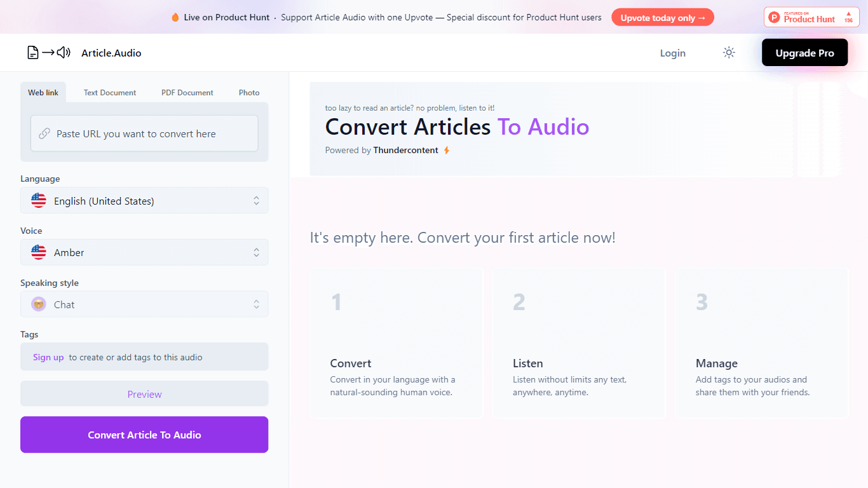
Task: Click the 'too lazy to read an article?' tagline
Action: [x=409, y=108]
